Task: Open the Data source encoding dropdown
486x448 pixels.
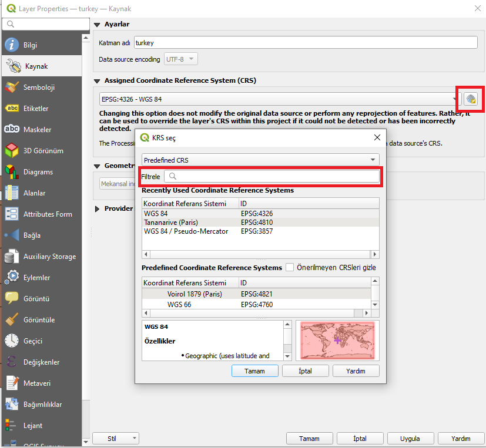Action: [180, 59]
